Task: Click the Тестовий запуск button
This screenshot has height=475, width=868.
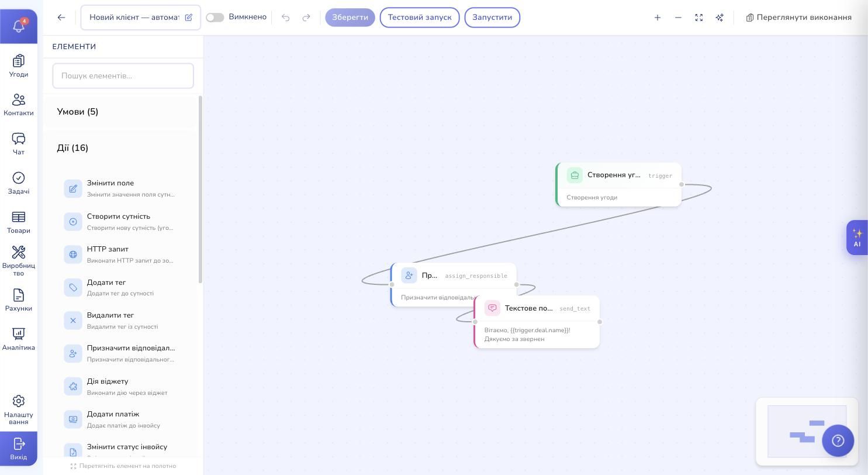Action: [x=420, y=18]
